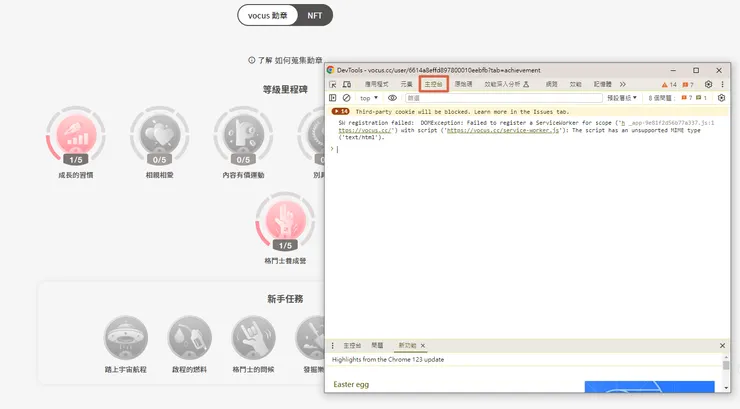Click the 內容有價運動 badge

[243, 134]
